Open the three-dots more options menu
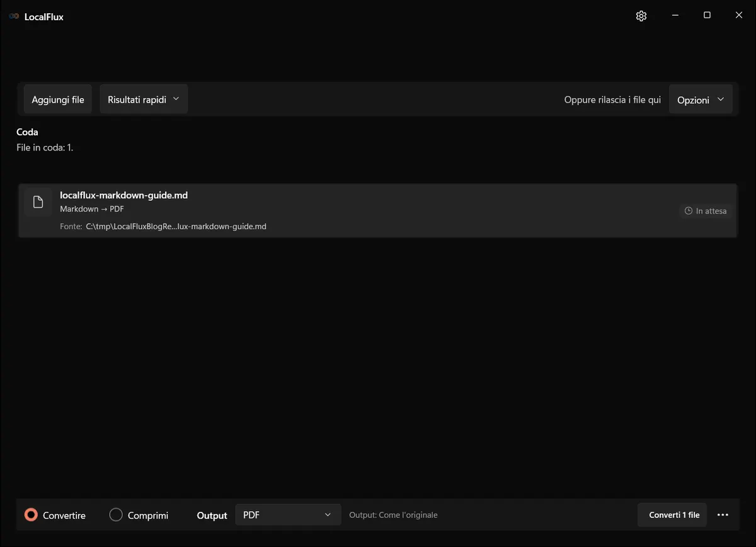The width and height of the screenshot is (756, 547). pos(723,515)
